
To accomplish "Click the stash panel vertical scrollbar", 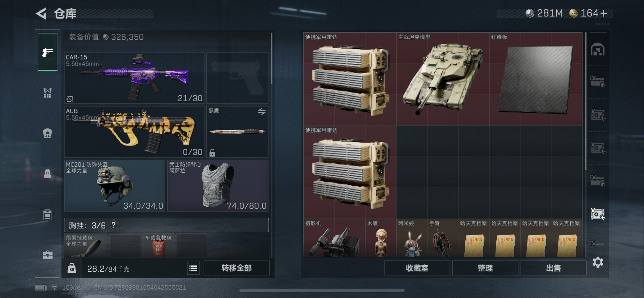I will tap(586, 101).
